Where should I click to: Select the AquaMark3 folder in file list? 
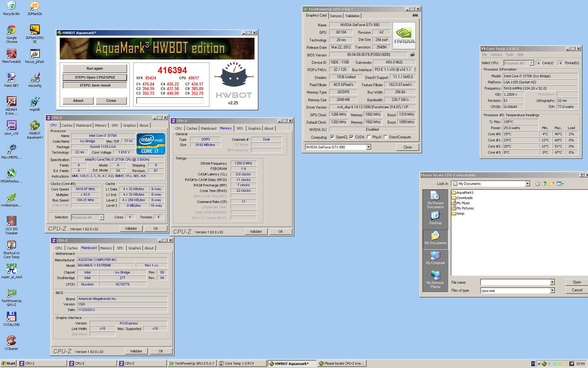[462, 193]
